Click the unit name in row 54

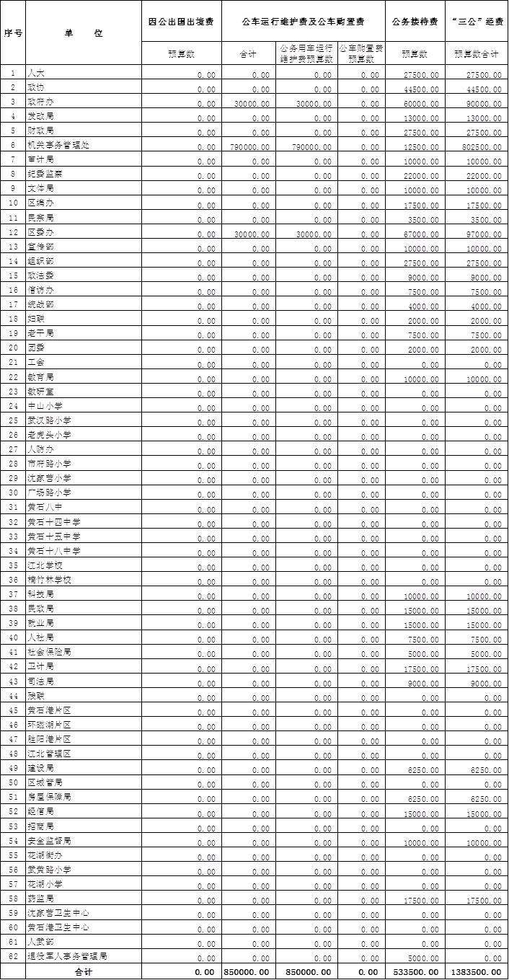[49, 841]
